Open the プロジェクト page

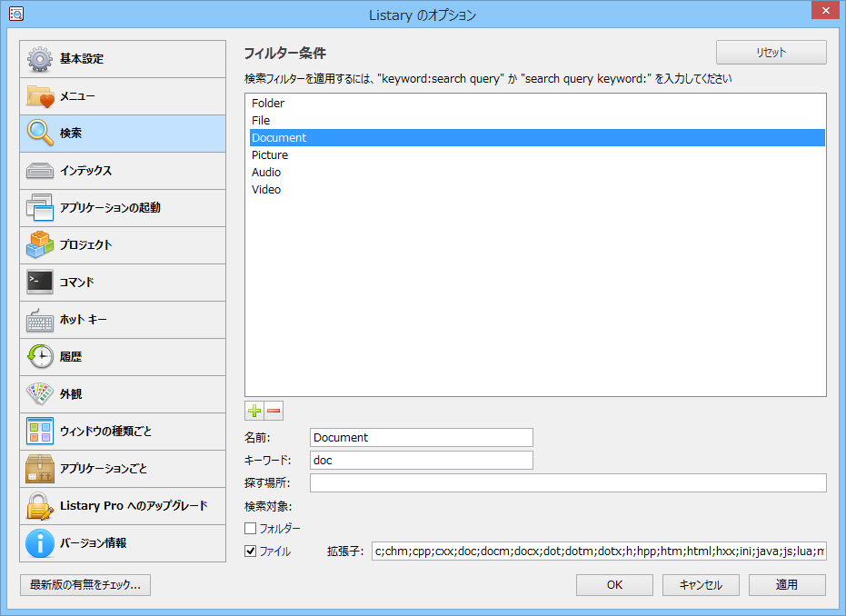[123, 245]
